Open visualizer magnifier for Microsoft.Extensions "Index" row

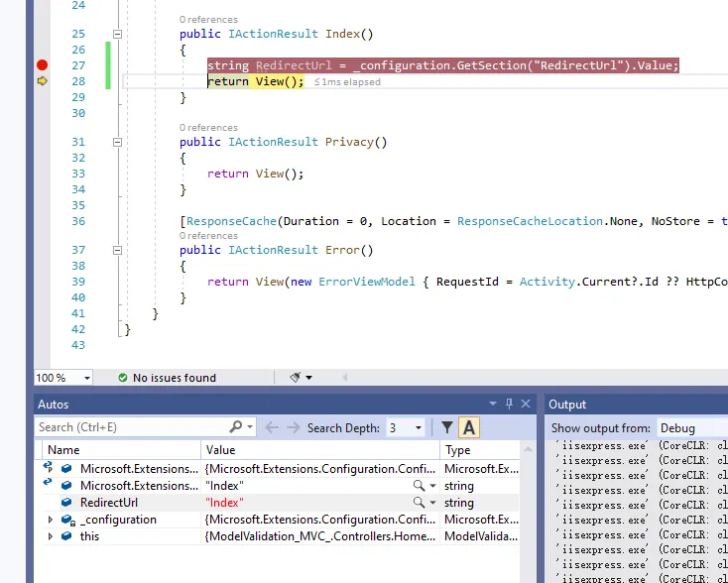point(419,486)
